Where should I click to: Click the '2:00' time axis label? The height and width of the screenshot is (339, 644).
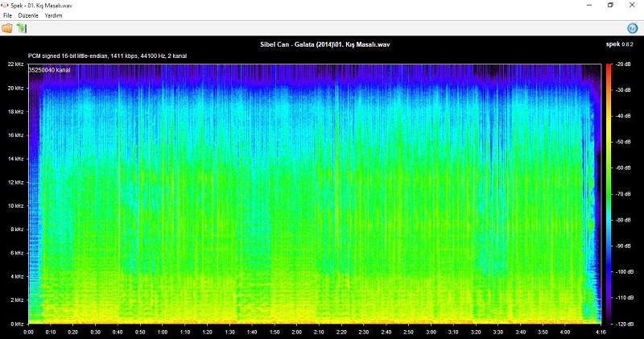click(296, 332)
